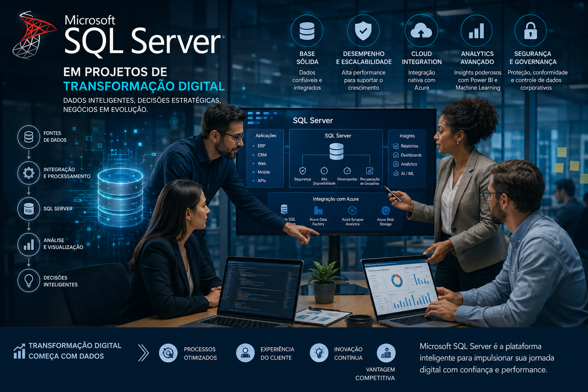Click the Desempenho e Escalabilidade shield icon

pyautogui.click(x=363, y=31)
